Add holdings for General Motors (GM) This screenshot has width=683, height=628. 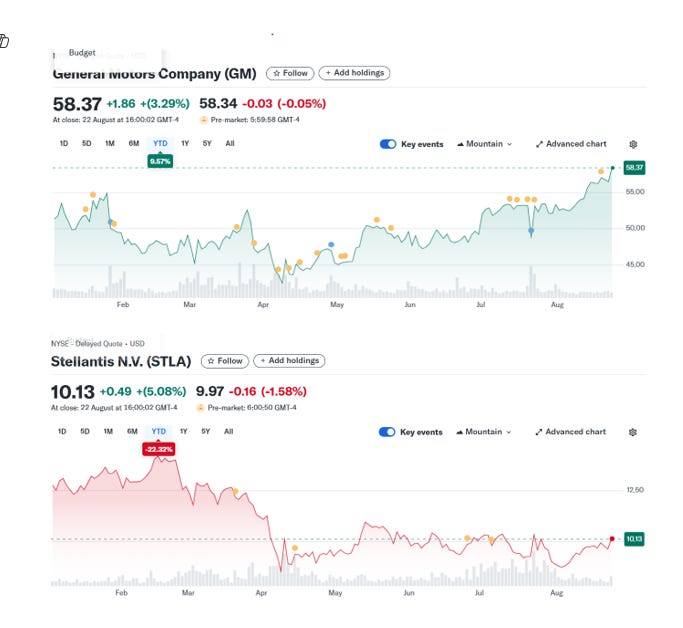(354, 73)
